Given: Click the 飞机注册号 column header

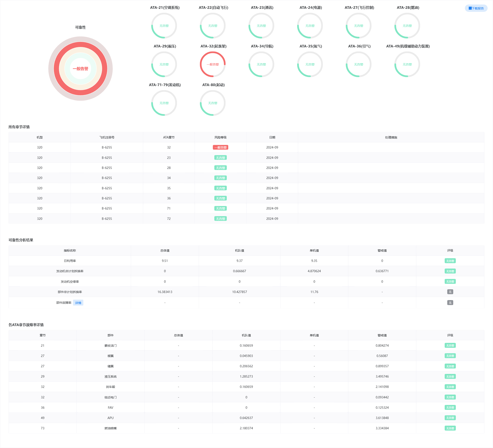Looking at the screenshot, I should coord(107,137).
